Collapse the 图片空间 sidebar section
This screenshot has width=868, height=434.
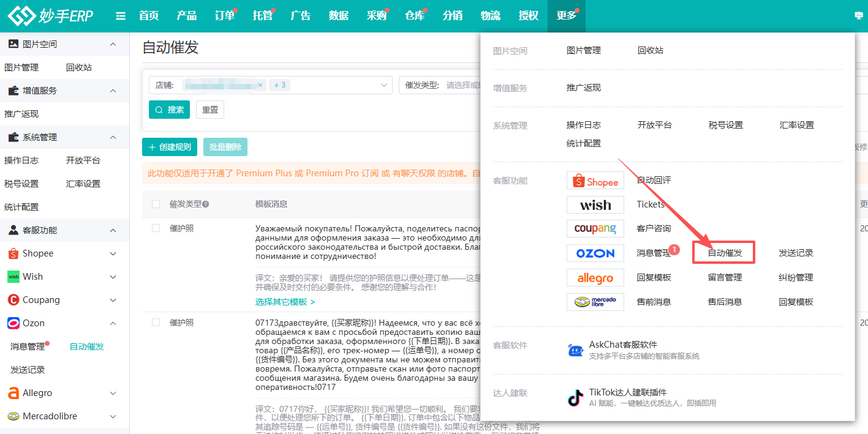click(x=113, y=44)
